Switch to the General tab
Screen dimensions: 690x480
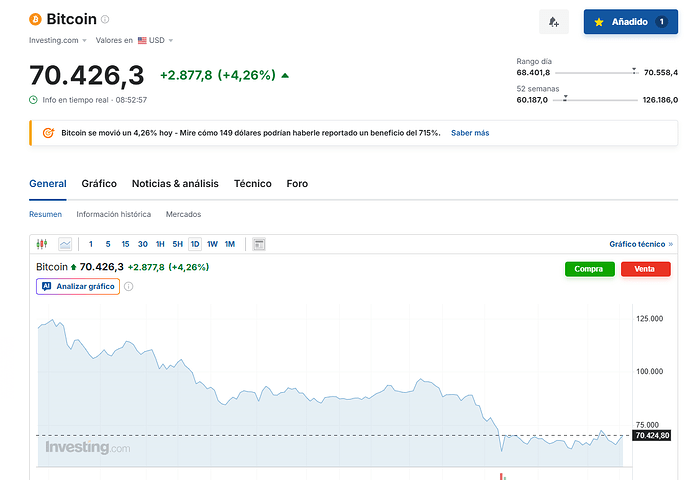48,183
